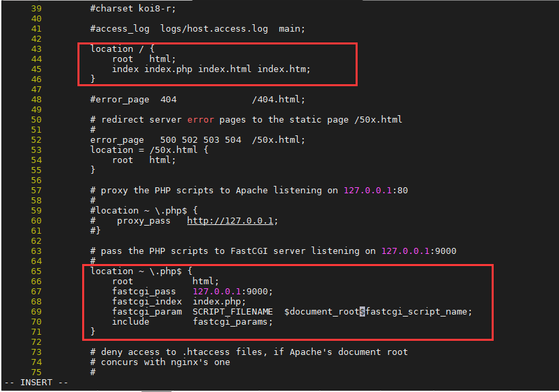
Task: Click 'root' directive on line 66
Action: coord(123,282)
